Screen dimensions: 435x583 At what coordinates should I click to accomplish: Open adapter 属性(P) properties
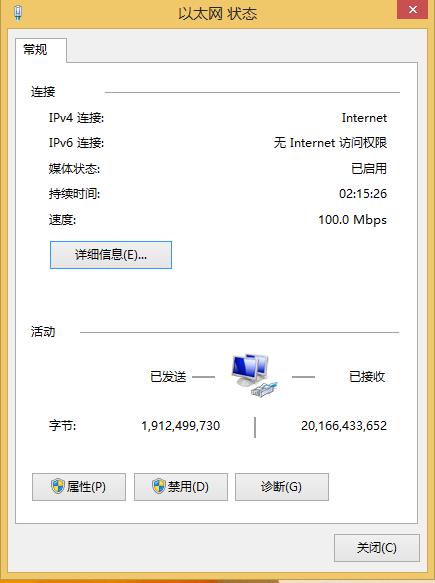tap(79, 487)
